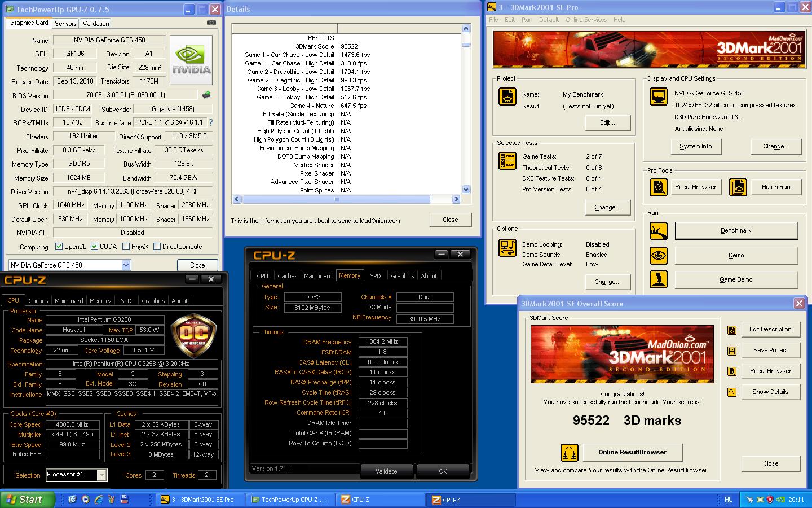The height and width of the screenshot is (508, 812).
Task: Click the Batch Run button
Action: click(776, 187)
